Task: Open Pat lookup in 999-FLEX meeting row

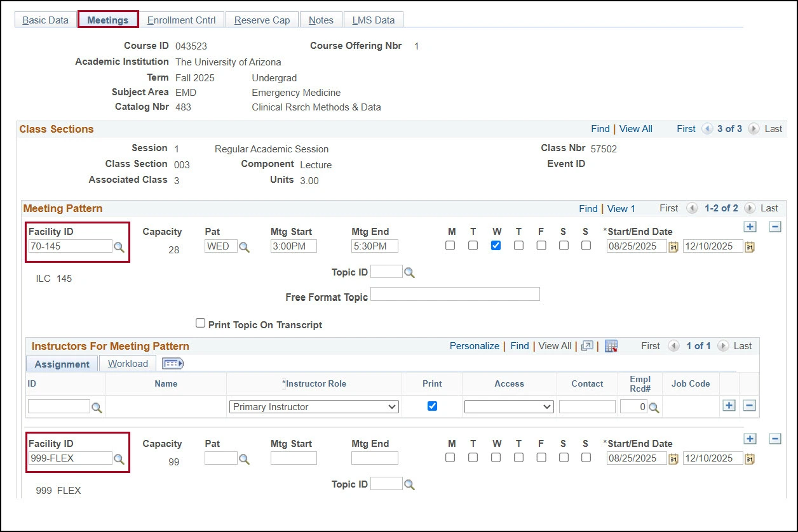Action: click(245, 459)
